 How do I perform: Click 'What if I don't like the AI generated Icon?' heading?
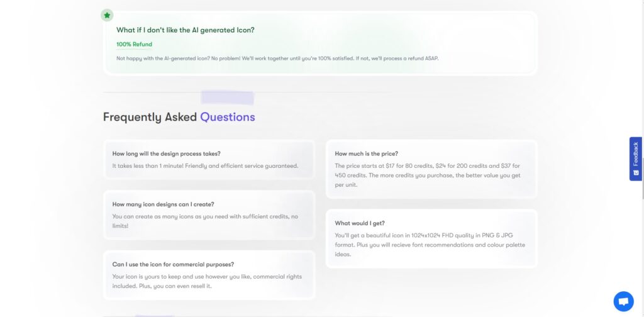tap(186, 30)
